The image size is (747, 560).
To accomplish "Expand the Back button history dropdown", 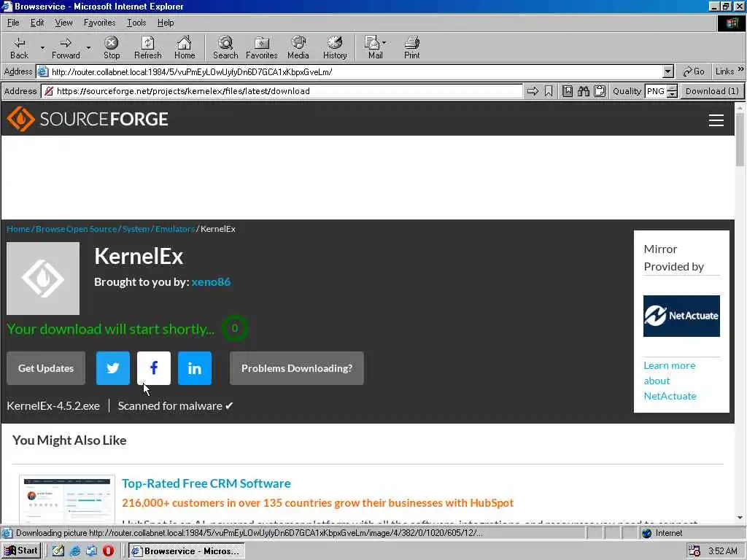I will click(x=42, y=48).
